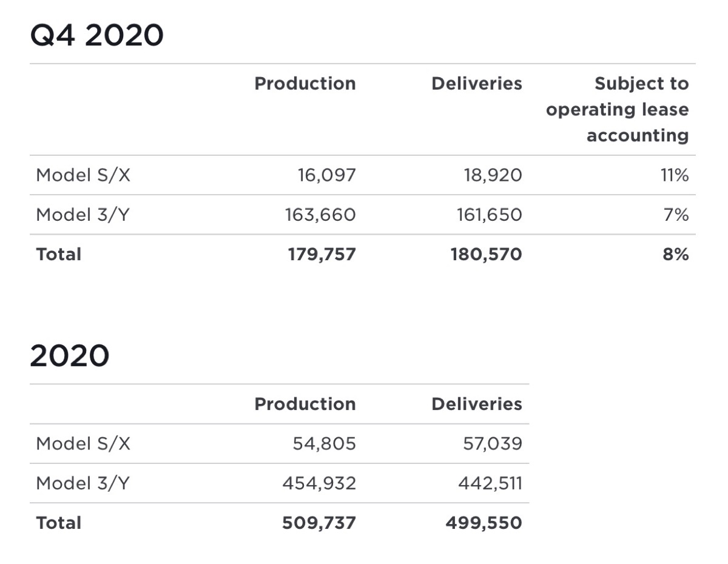Select the 179,757 total production figure
728x564 pixels.
(322, 255)
